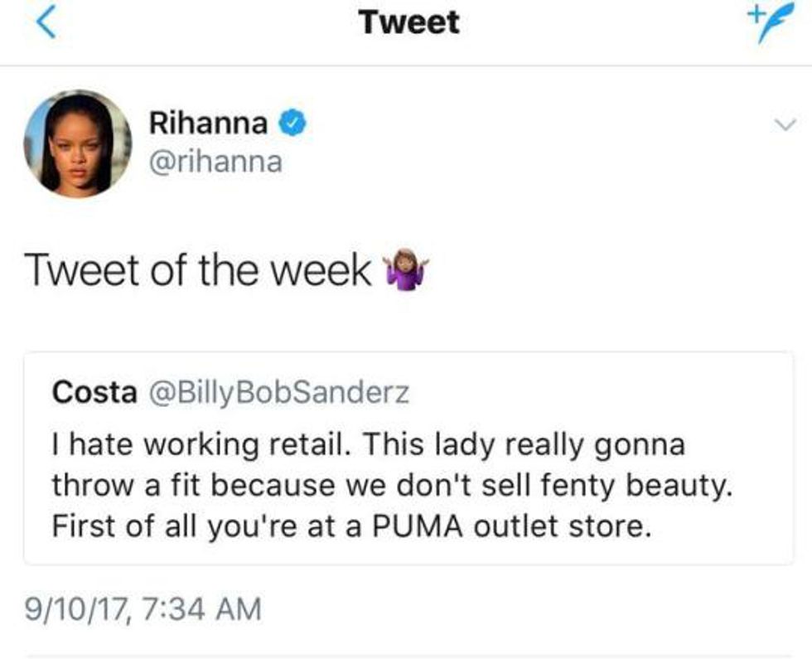Open the compose new tweet icon
Image resolution: width=812 pixels, height=659 pixels.
[x=766, y=22]
